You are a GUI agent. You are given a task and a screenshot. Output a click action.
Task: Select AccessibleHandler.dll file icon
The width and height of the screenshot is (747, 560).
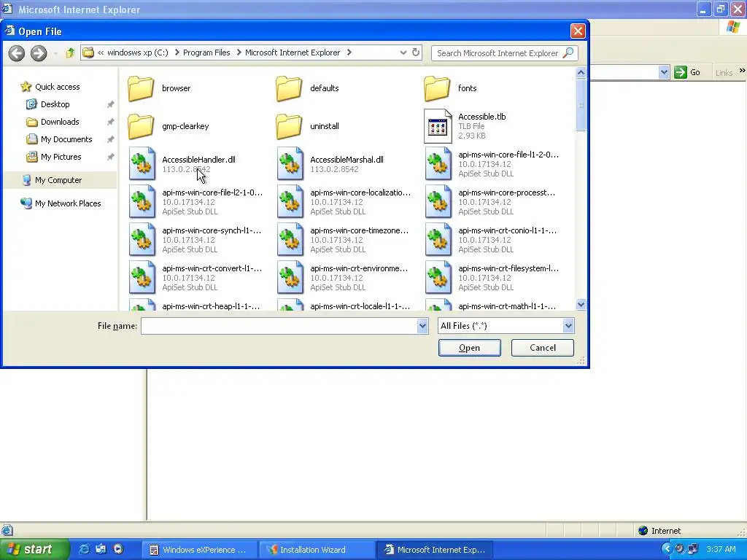142,164
